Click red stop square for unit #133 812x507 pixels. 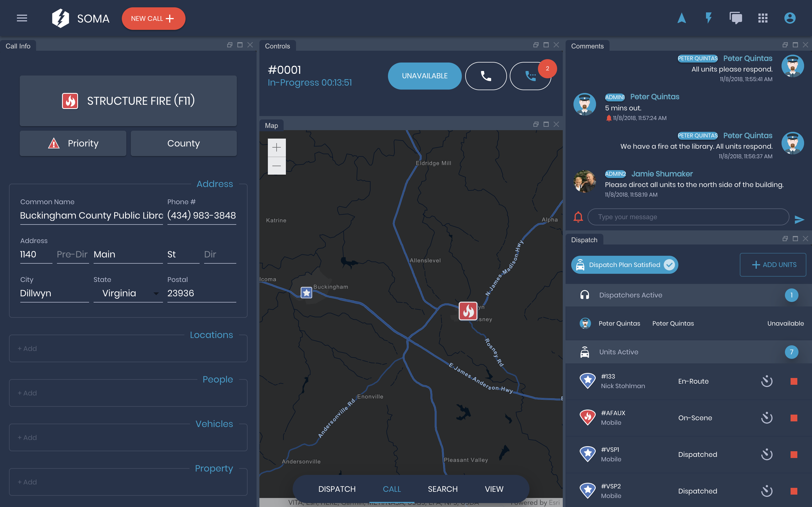[x=794, y=381]
